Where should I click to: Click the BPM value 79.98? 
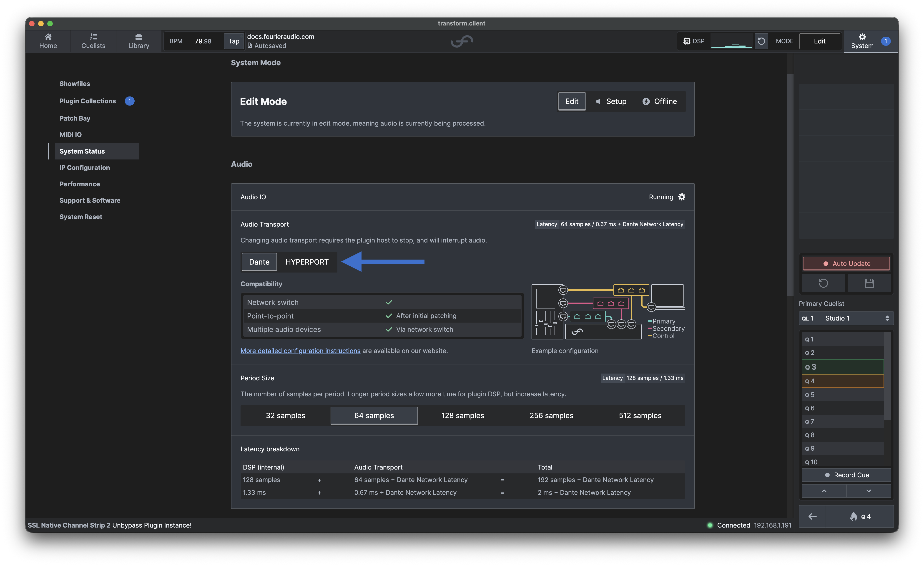tap(203, 41)
